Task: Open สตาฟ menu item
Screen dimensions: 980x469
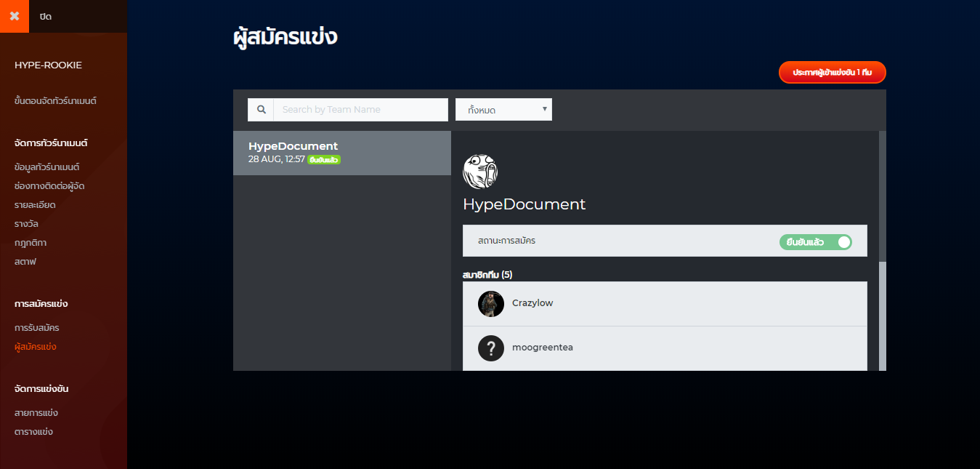Action: click(25, 262)
